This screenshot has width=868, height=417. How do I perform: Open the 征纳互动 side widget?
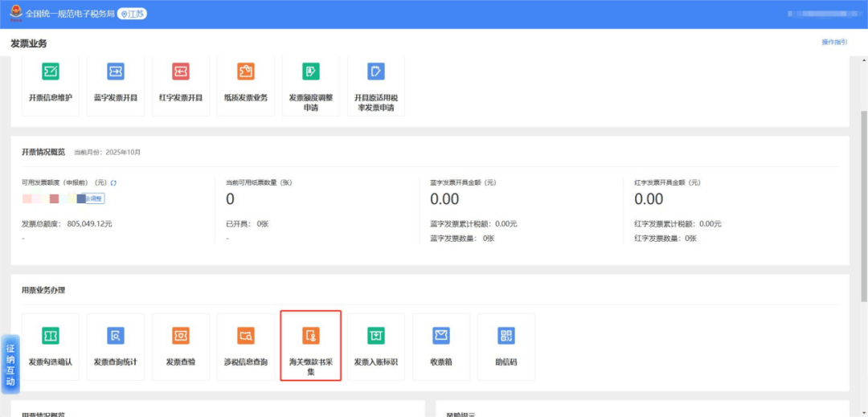click(x=10, y=364)
